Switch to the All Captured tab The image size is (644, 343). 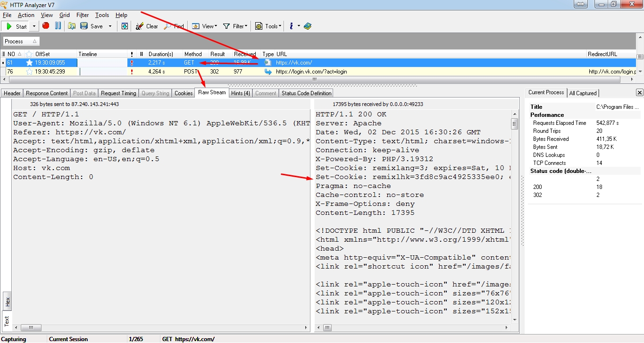583,93
